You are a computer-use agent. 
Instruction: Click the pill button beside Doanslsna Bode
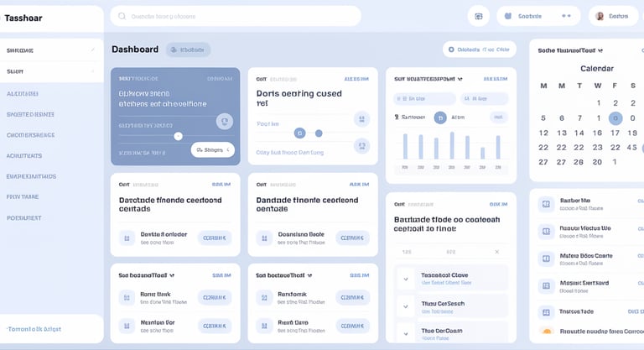click(352, 238)
